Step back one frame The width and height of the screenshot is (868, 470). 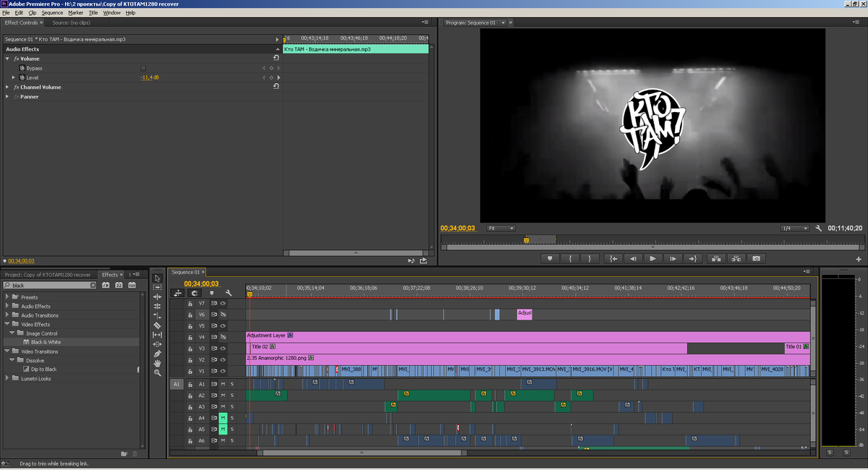pos(634,258)
